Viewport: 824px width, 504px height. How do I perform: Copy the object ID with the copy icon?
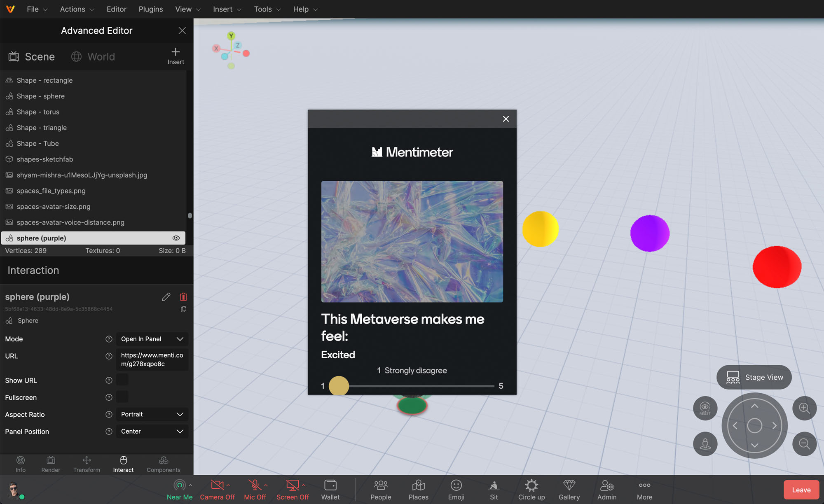click(x=183, y=309)
